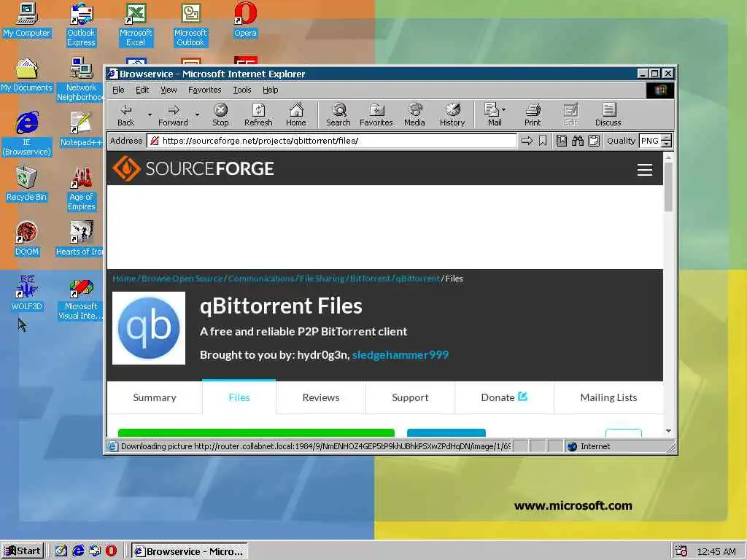Click the 12:45 AM system clock
Viewport: 747px width, 560px height.
click(716, 551)
